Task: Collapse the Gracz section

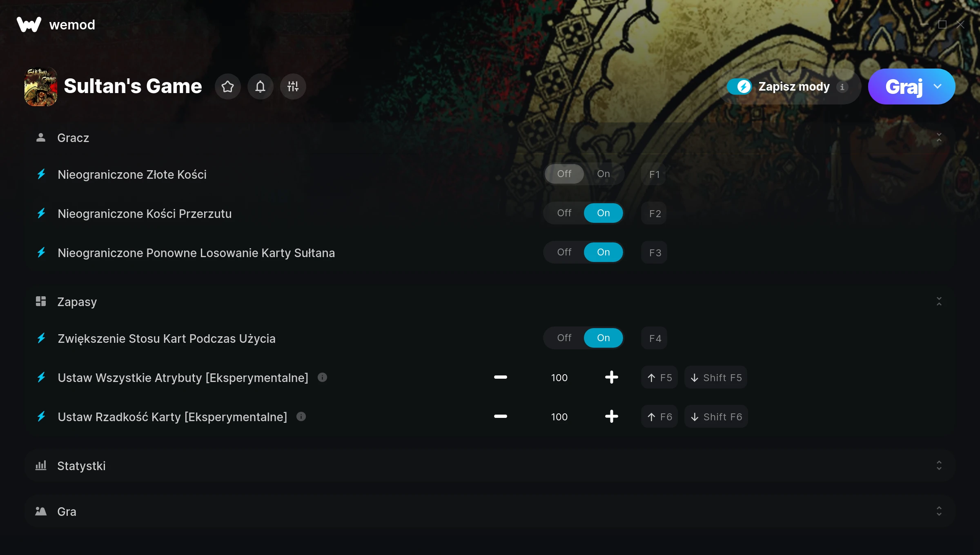Action: pos(939,138)
